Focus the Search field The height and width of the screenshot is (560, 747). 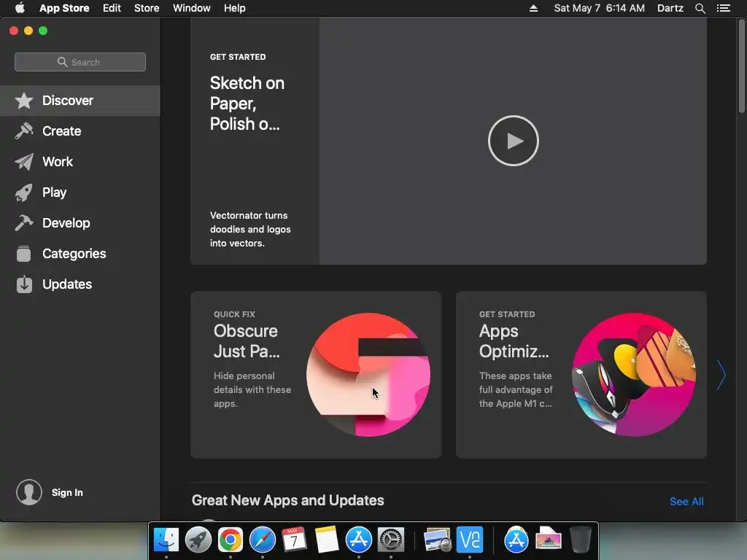pos(80,62)
